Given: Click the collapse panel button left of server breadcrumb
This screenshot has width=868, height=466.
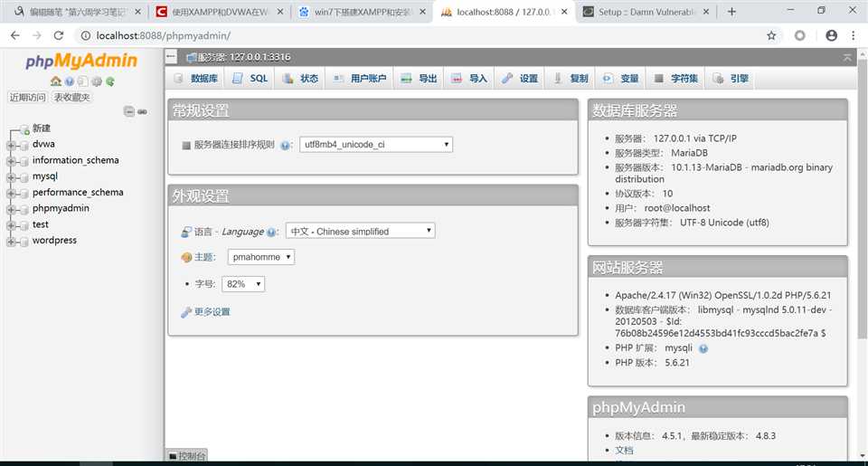Looking at the screenshot, I should [171, 56].
